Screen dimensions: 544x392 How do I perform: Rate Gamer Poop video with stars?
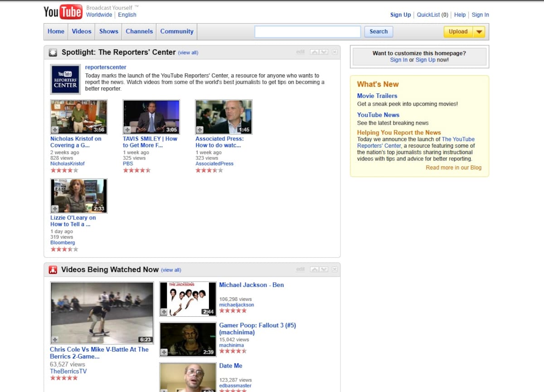(x=233, y=351)
